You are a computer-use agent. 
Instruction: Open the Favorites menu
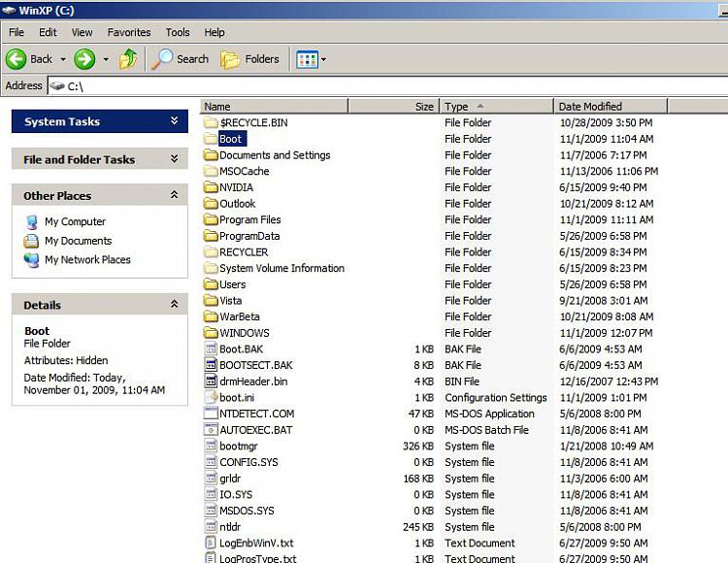129,32
